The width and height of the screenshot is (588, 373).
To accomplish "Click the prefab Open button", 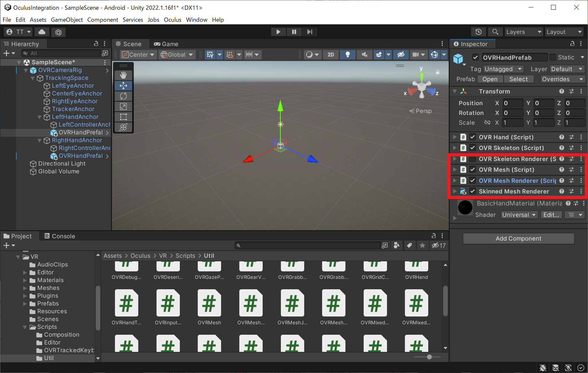I will pyautogui.click(x=490, y=79).
